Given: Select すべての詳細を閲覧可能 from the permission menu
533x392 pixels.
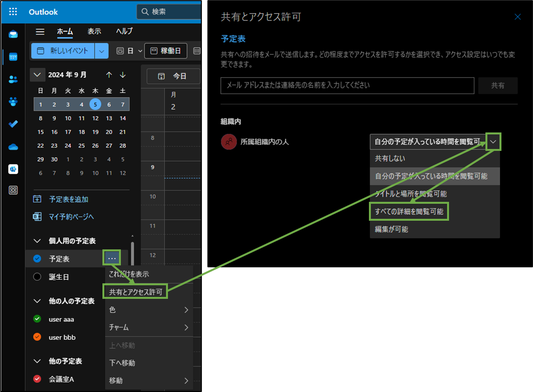Looking at the screenshot, I should [x=409, y=211].
